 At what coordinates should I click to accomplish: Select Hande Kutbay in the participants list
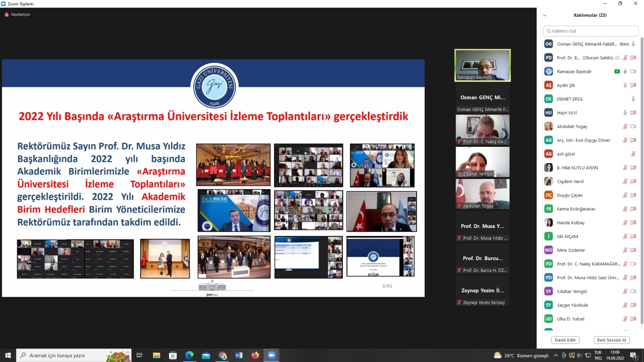pos(571,223)
